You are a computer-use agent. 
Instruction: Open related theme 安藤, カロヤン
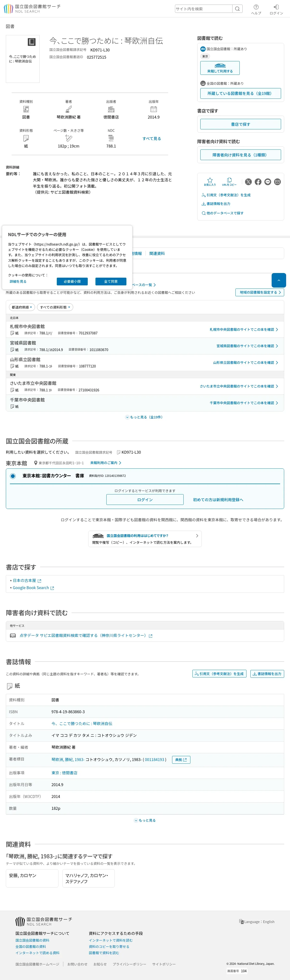(x=32, y=878)
